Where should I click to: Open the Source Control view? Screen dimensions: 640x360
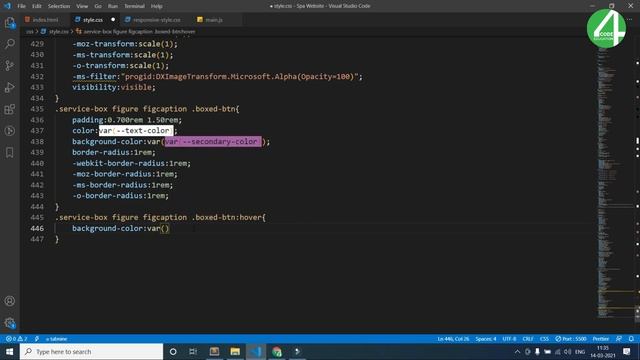pyautogui.click(x=10, y=65)
